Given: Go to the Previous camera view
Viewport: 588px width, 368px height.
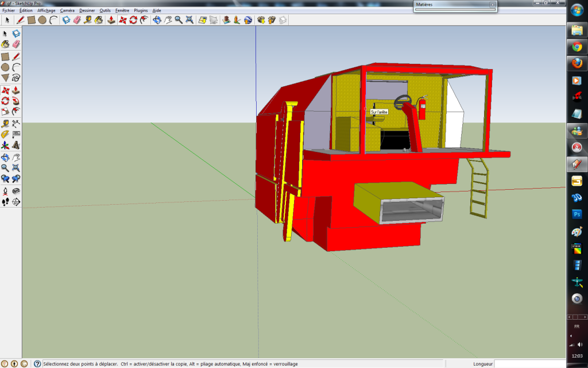Looking at the screenshot, I should coord(5,179).
